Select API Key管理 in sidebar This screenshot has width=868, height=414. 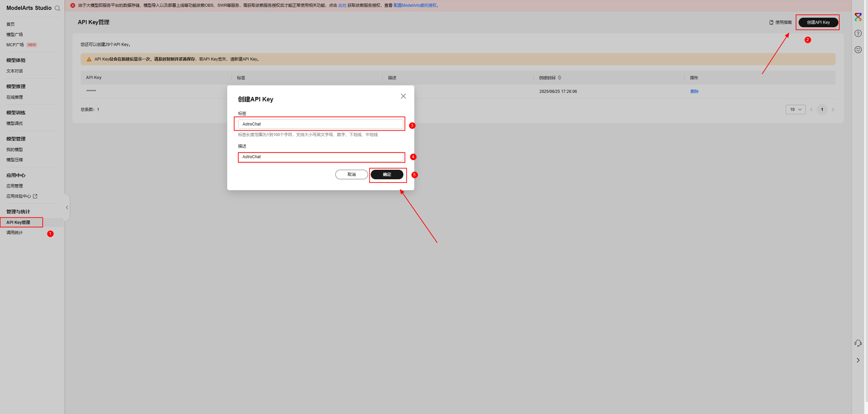(18, 222)
